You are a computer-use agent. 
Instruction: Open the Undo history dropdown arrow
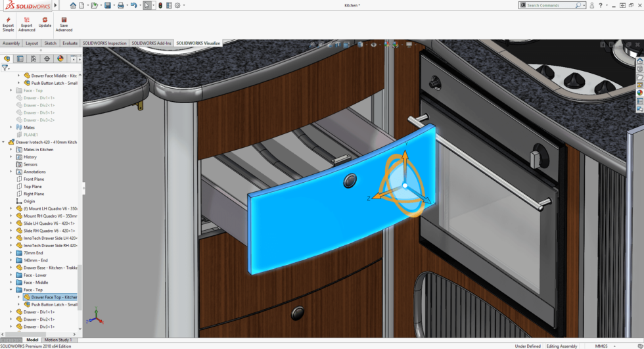(x=139, y=5)
